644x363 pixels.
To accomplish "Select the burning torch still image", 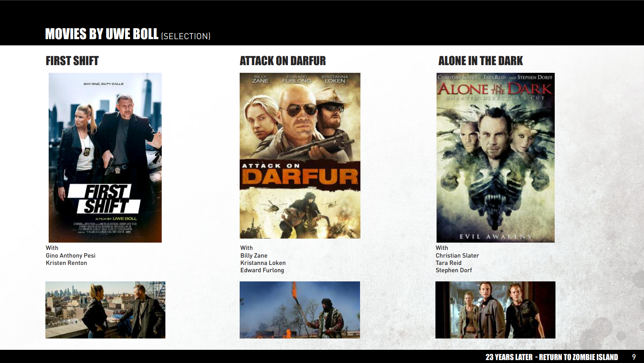I will pos(300,310).
